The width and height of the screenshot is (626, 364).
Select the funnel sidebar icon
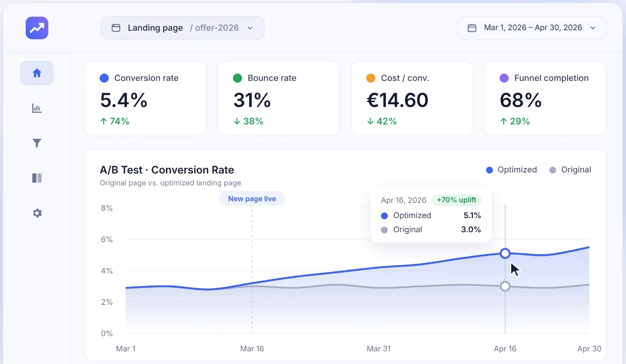pyautogui.click(x=37, y=143)
